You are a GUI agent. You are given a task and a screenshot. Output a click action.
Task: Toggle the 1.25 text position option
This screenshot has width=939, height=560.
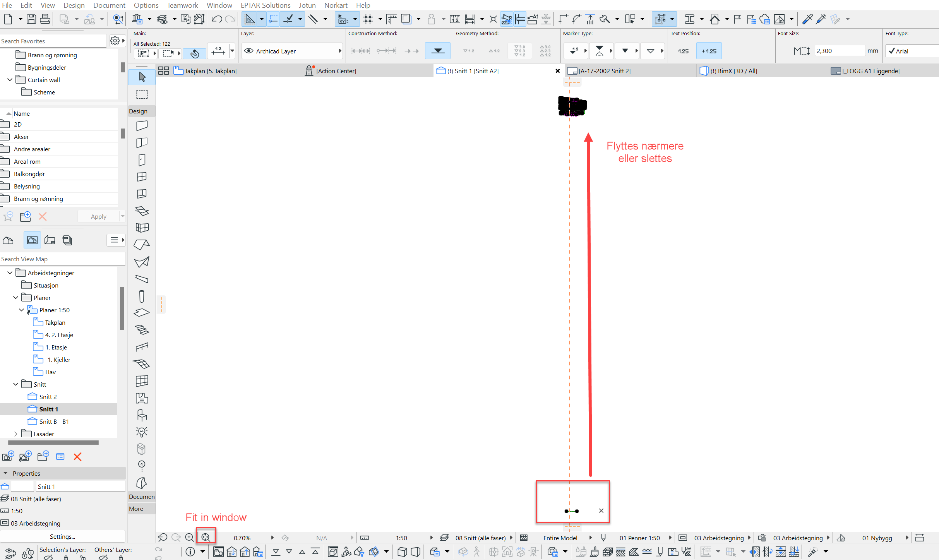(683, 51)
